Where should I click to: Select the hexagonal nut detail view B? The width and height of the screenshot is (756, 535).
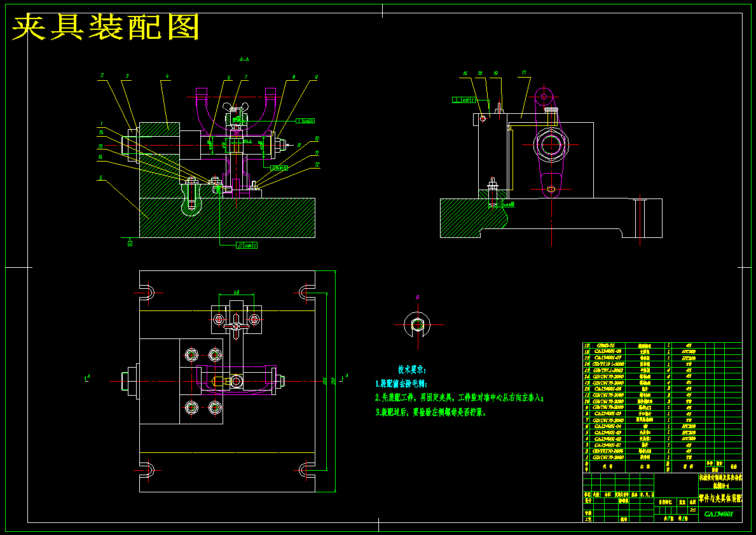click(x=417, y=324)
